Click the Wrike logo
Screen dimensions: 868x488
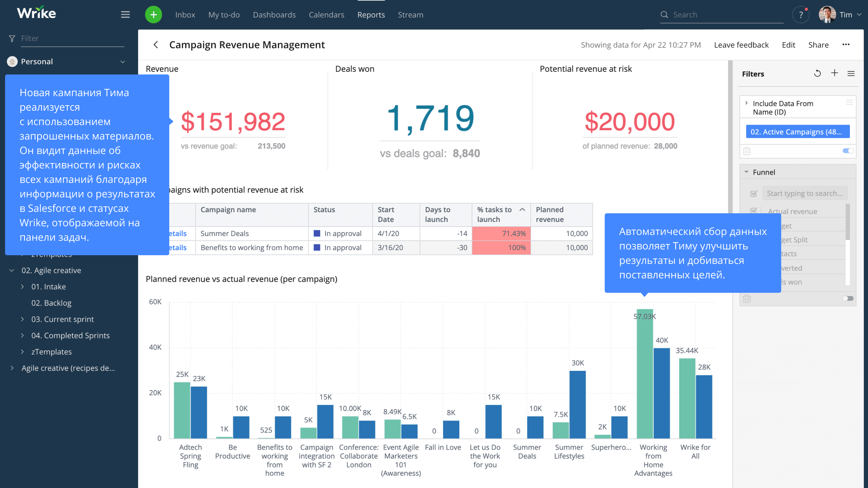click(36, 13)
